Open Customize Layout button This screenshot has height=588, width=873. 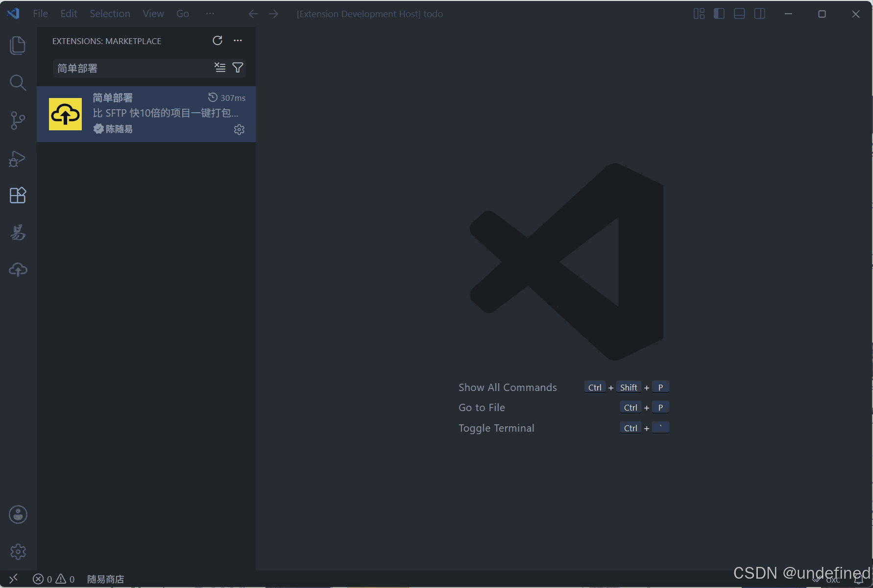699,14
